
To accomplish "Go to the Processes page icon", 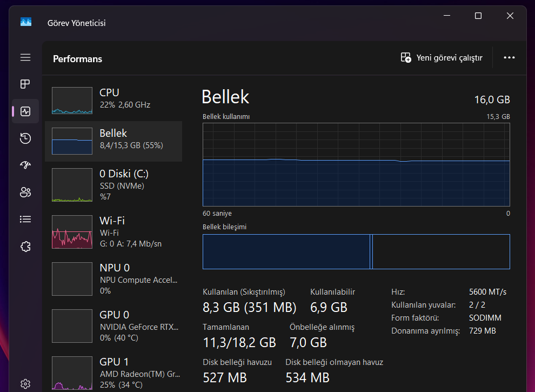I will click(x=25, y=84).
